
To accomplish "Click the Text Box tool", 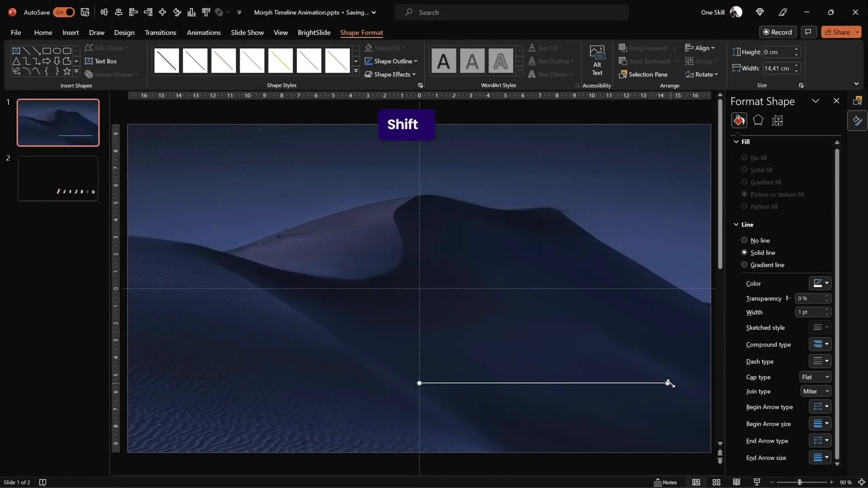I will pos(101,61).
